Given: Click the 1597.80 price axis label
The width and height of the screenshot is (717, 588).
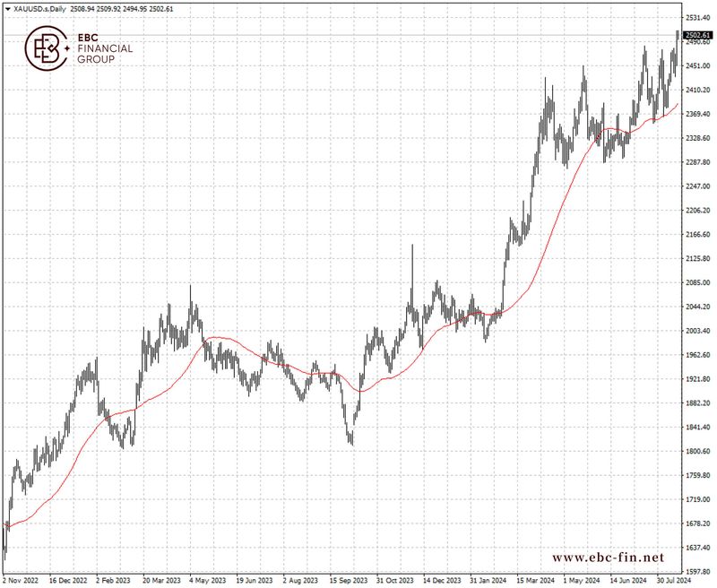Looking at the screenshot, I should click(698, 571).
